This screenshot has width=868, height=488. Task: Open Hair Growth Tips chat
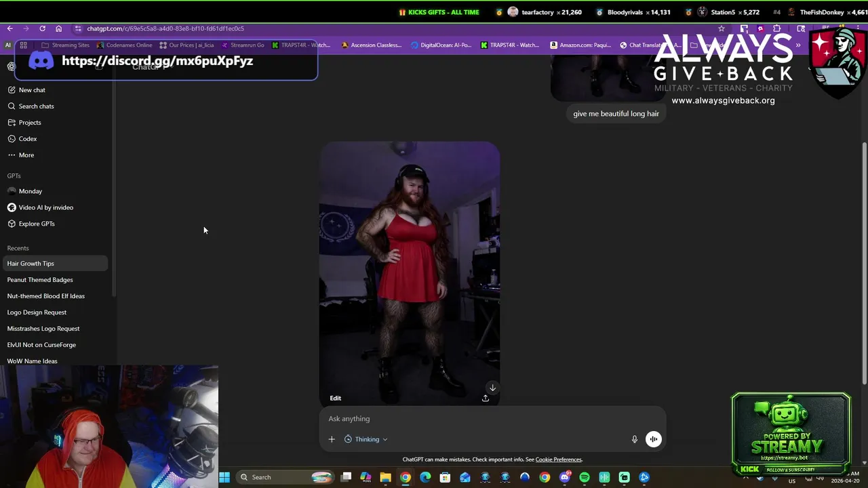54,263
